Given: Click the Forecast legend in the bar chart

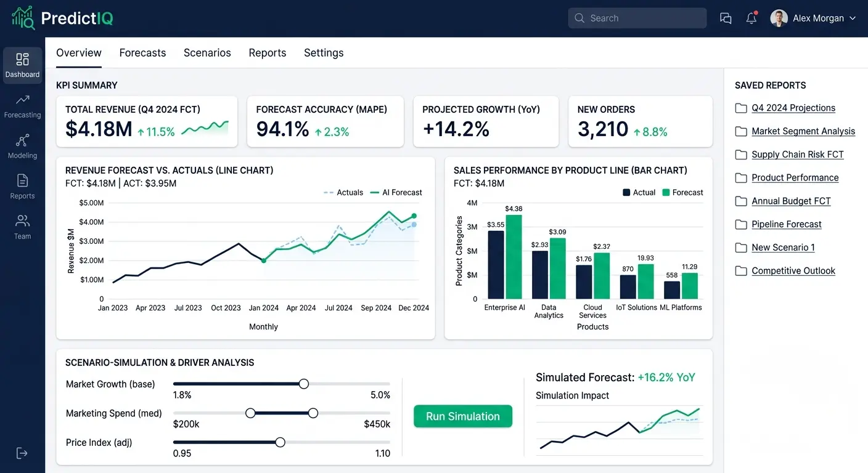Looking at the screenshot, I should [682, 193].
